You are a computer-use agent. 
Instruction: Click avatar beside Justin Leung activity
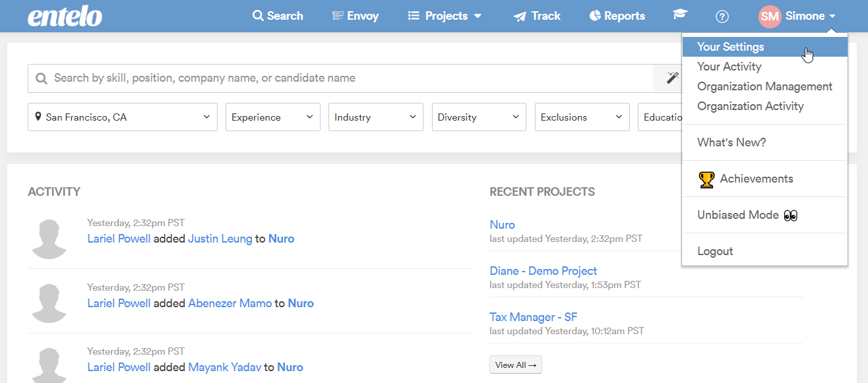tap(50, 238)
